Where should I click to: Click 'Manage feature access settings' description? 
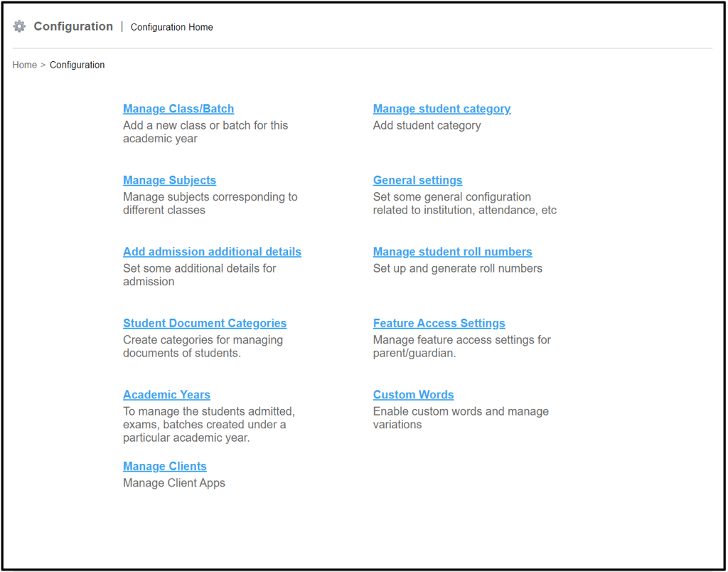coord(462,346)
